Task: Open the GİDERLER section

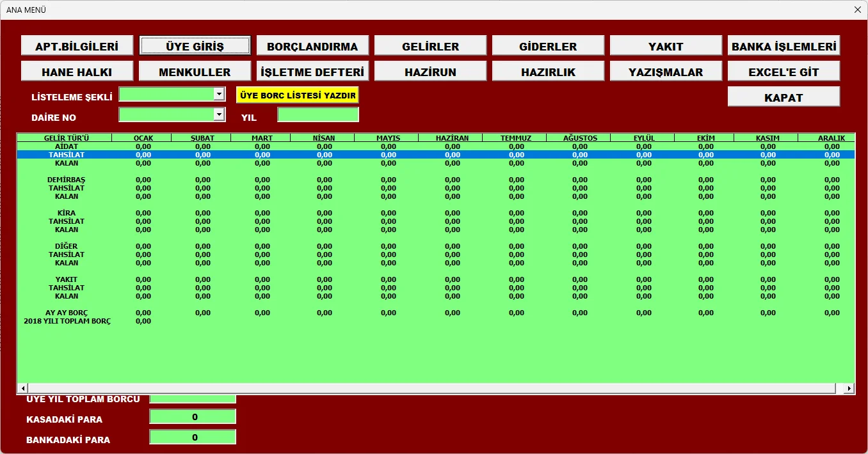Action: (x=548, y=46)
